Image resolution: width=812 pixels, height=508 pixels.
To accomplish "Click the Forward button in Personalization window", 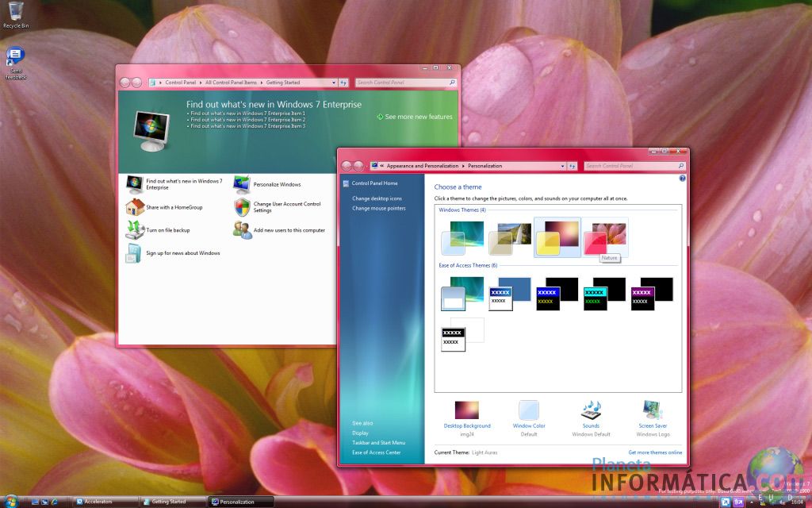I will (x=358, y=166).
